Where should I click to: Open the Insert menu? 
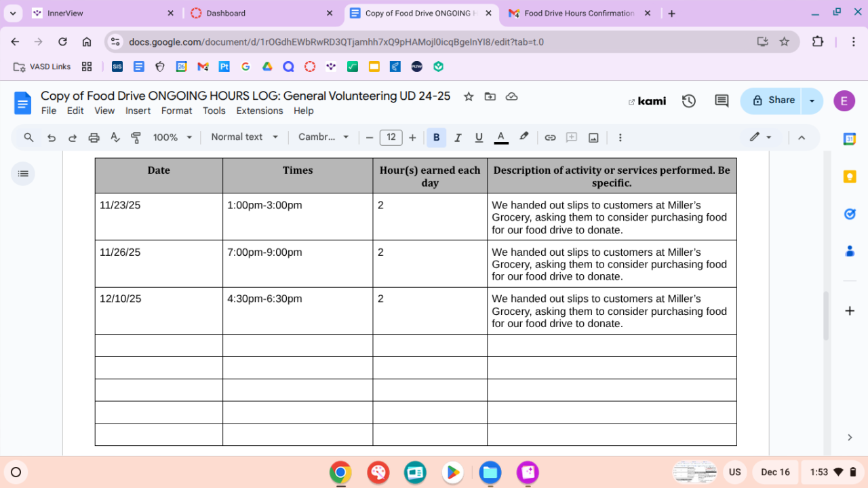138,111
